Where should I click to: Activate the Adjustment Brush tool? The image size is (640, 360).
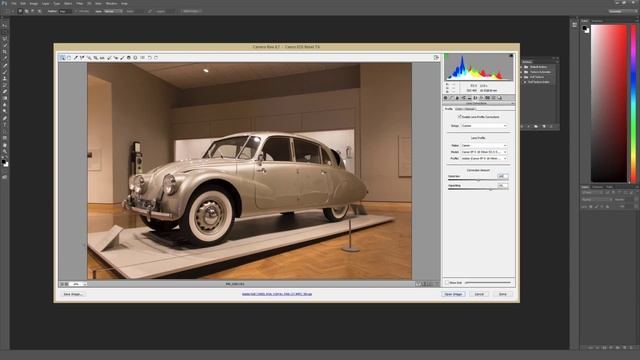(122, 58)
